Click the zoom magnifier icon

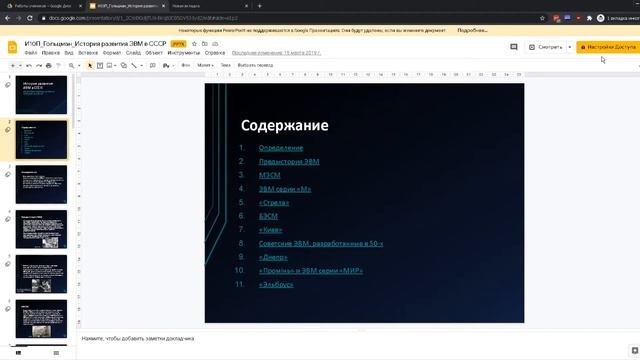pos(71,65)
